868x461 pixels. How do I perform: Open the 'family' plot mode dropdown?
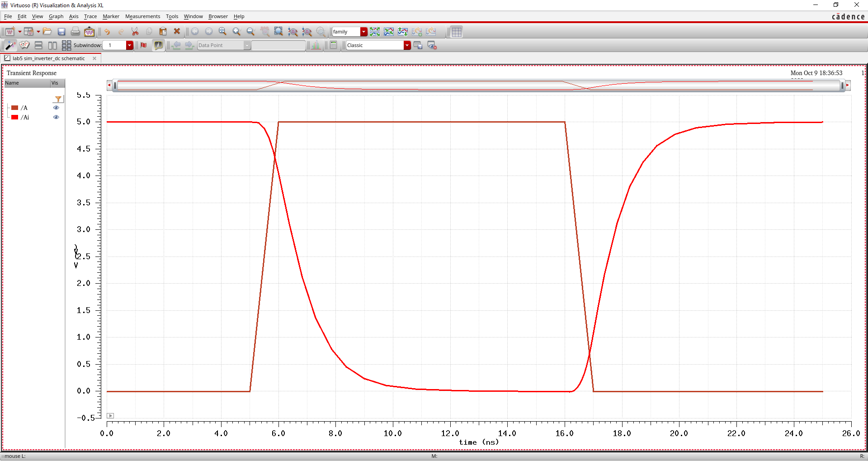pos(364,32)
